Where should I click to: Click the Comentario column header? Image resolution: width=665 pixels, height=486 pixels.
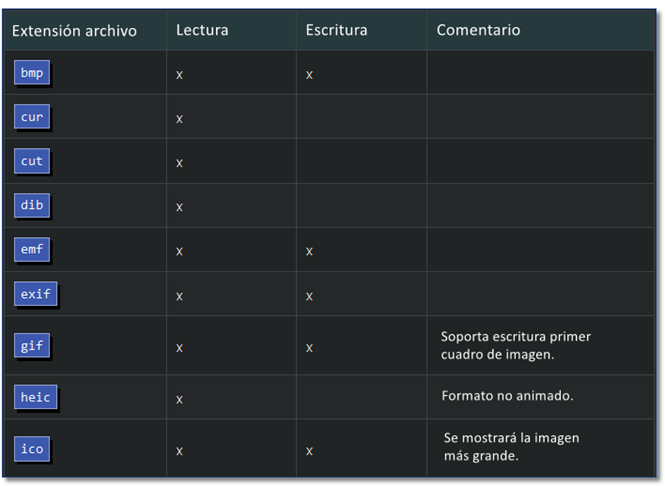[478, 30]
